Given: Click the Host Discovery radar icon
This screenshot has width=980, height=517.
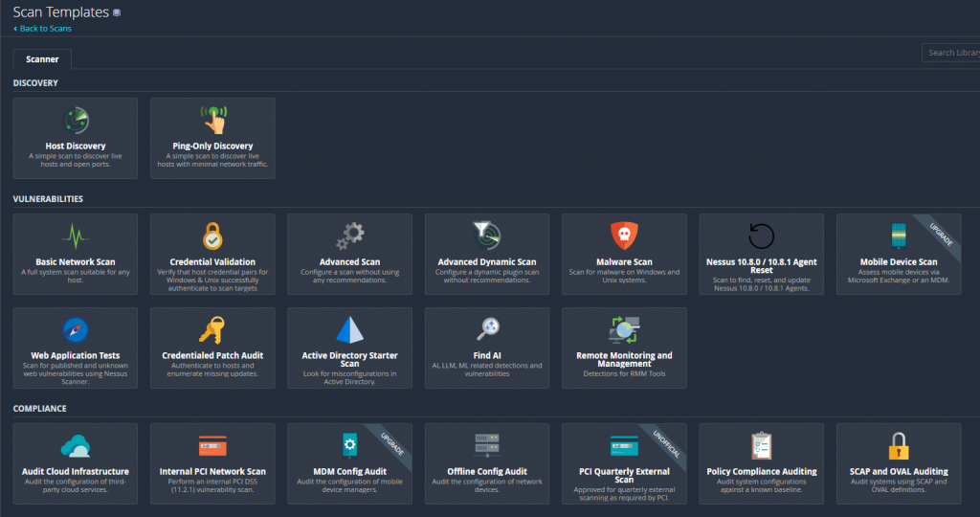Looking at the screenshot, I should [x=77, y=120].
